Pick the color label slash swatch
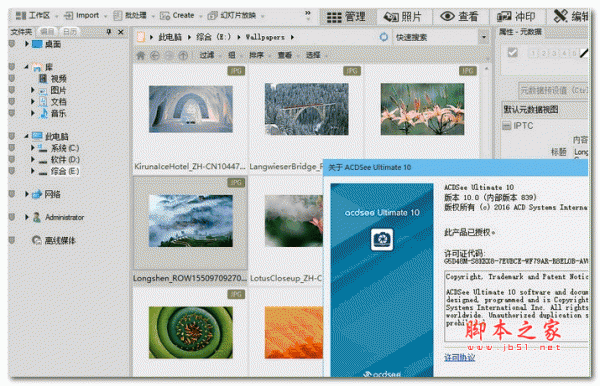This screenshot has width=600, height=386. pyautogui.click(x=584, y=53)
